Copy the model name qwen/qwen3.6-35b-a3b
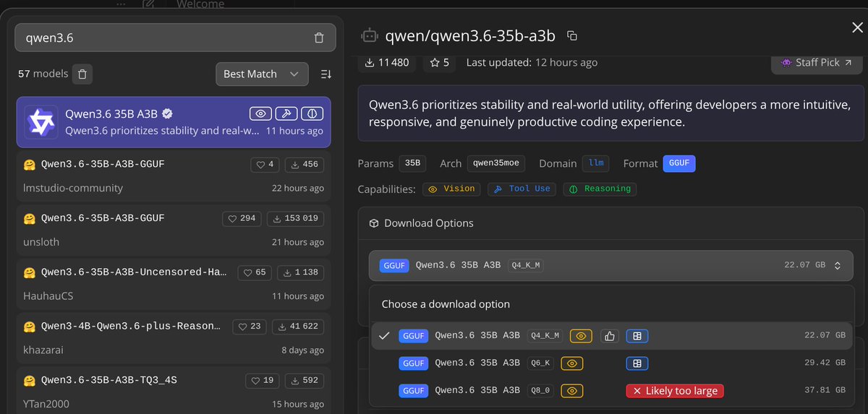Viewport: 868px width, 414px height. tap(572, 35)
